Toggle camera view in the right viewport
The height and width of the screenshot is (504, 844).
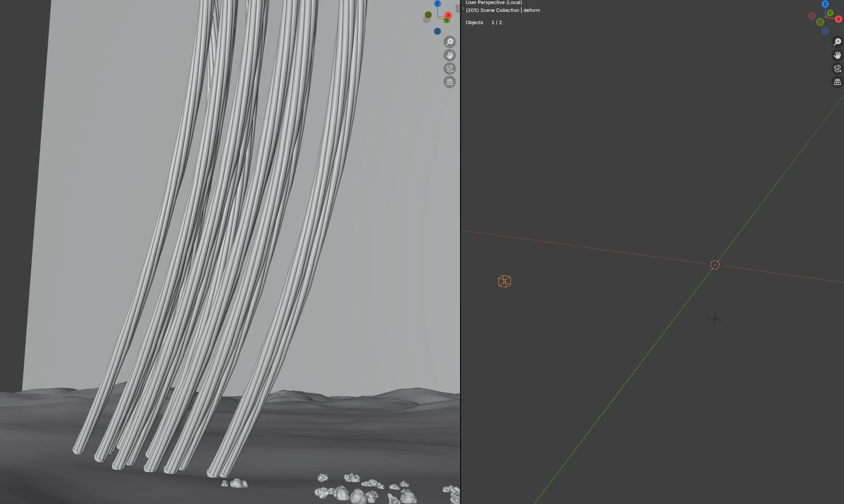coord(837,69)
